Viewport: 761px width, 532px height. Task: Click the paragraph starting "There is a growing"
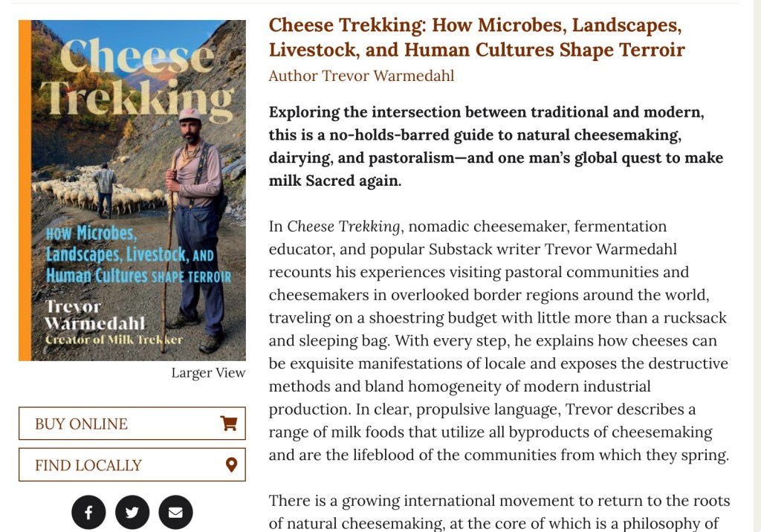(x=499, y=512)
